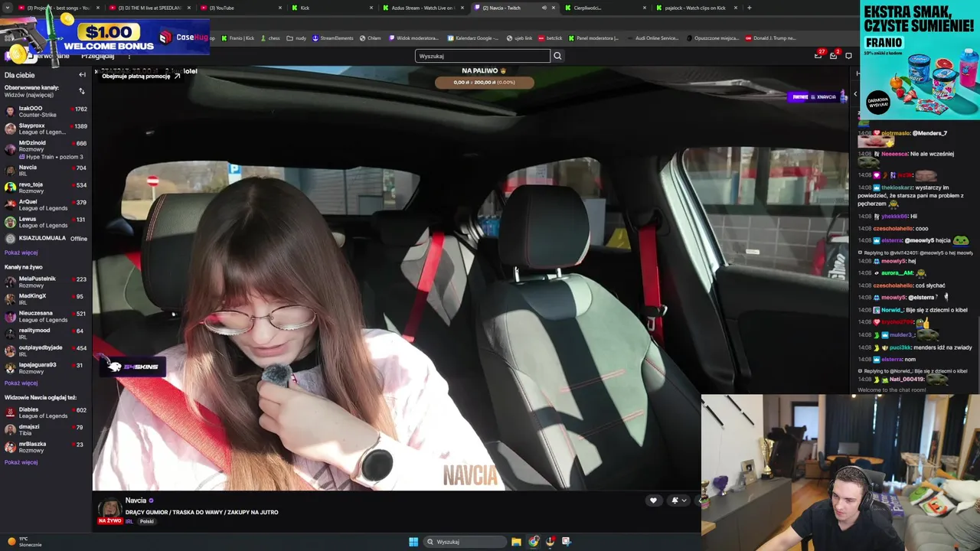Open File Explorer from taskbar
The width and height of the screenshot is (980, 551).
point(516,542)
